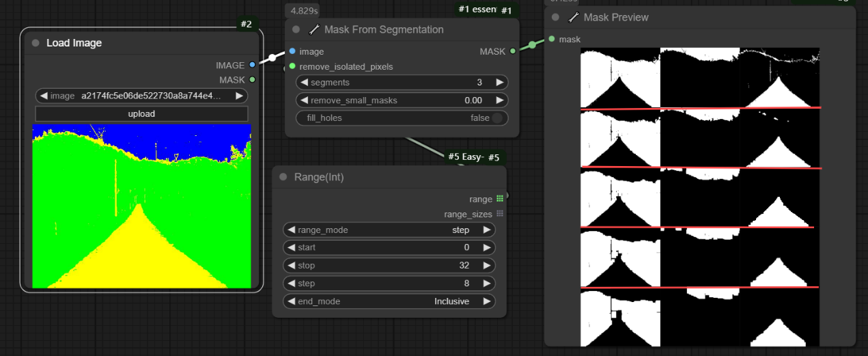Click the range grid output port
The image size is (868, 356).
pyautogui.click(x=500, y=199)
